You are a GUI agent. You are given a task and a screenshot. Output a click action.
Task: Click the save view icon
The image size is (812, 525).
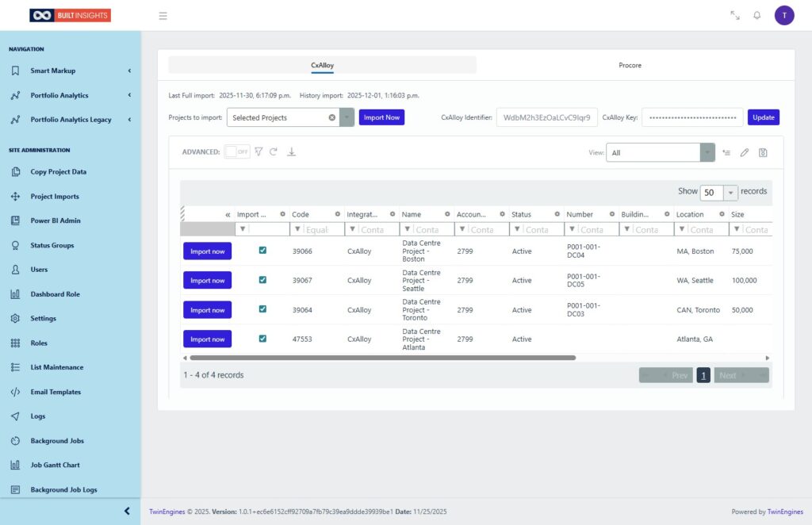click(763, 152)
